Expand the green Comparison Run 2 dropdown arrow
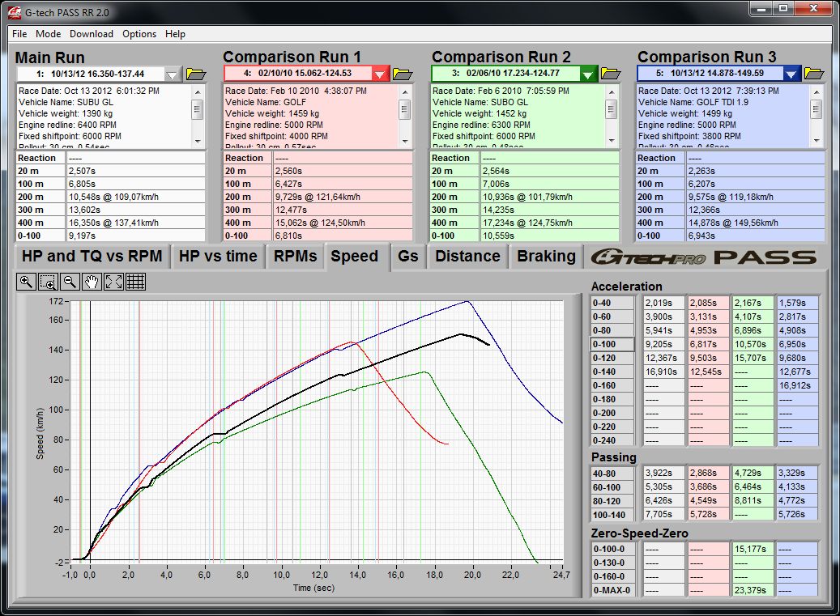This screenshot has width=840, height=616. pyautogui.click(x=588, y=74)
